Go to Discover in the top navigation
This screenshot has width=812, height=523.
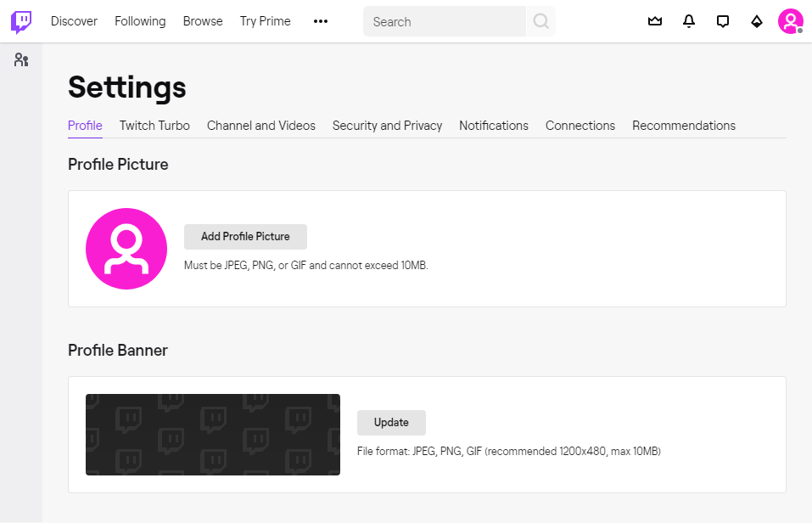[74, 21]
